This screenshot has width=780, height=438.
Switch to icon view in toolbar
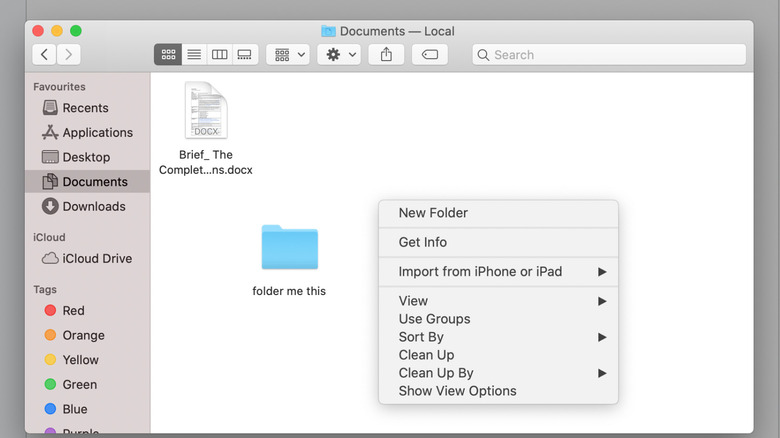click(168, 54)
